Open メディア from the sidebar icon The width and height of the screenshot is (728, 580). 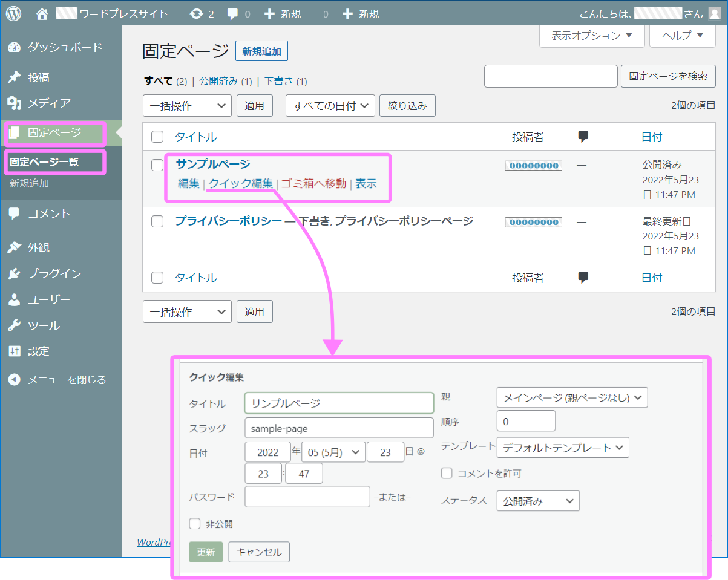coord(14,103)
